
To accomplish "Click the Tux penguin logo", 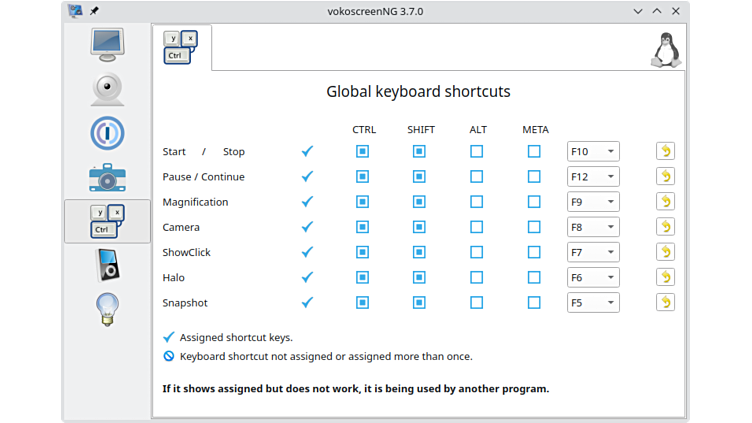I will point(664,50).
